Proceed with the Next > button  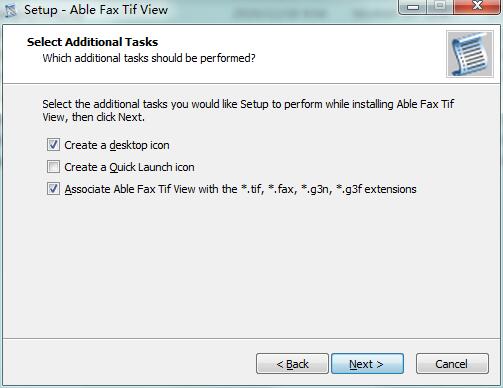(367, 364)
